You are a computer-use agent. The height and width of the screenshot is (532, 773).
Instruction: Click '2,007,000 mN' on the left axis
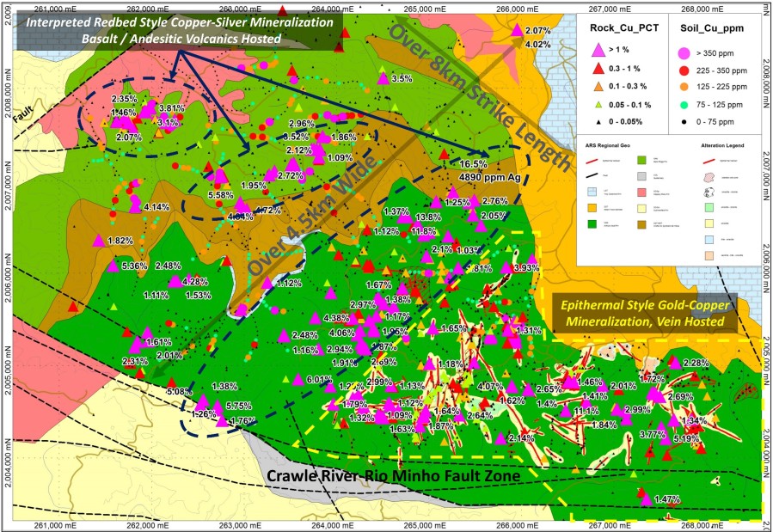click(x=8, y=187)
